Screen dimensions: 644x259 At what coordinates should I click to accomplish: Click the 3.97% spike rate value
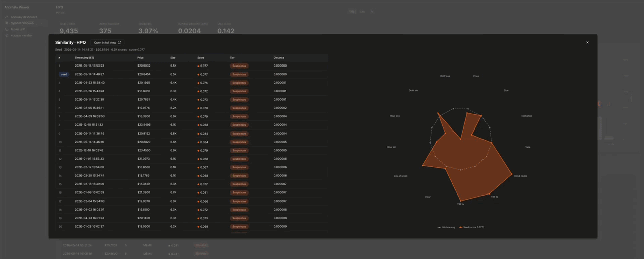[148, 31]
